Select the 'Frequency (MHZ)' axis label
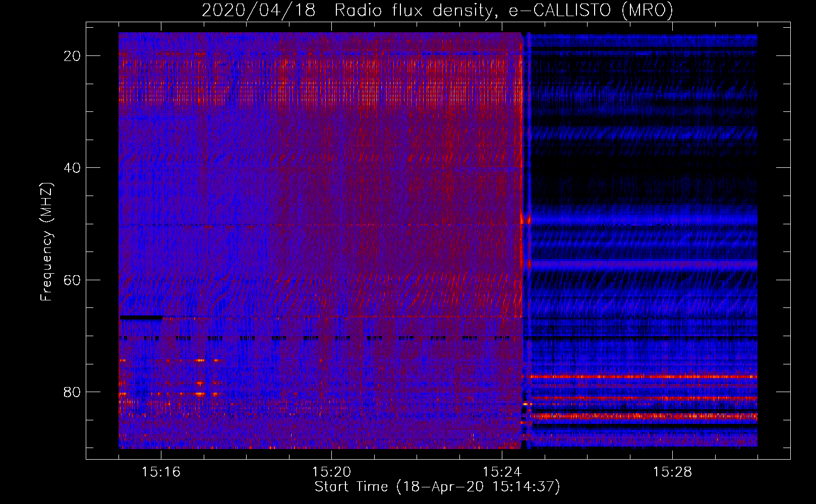 (46, 242)
